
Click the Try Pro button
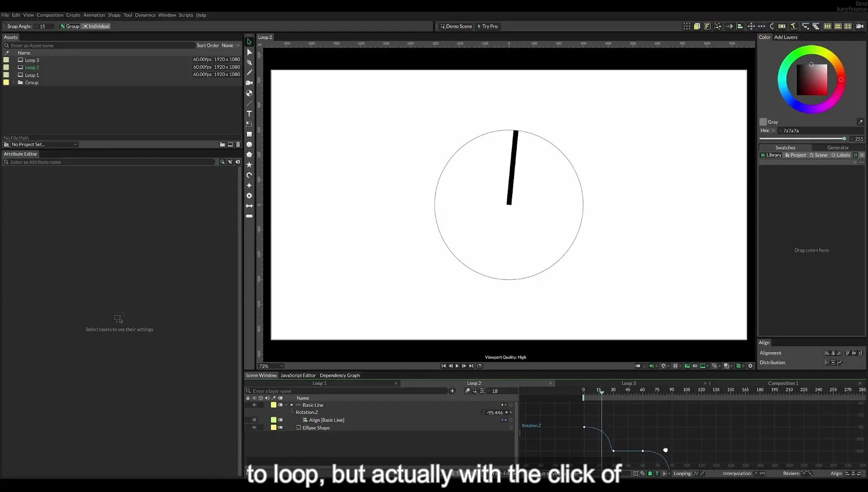click(x=487, y=26)
